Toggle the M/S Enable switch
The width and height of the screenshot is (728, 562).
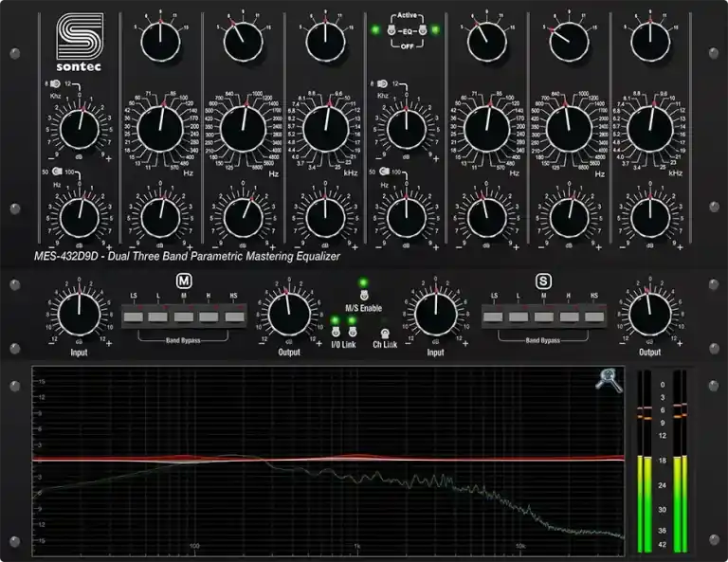364,295
